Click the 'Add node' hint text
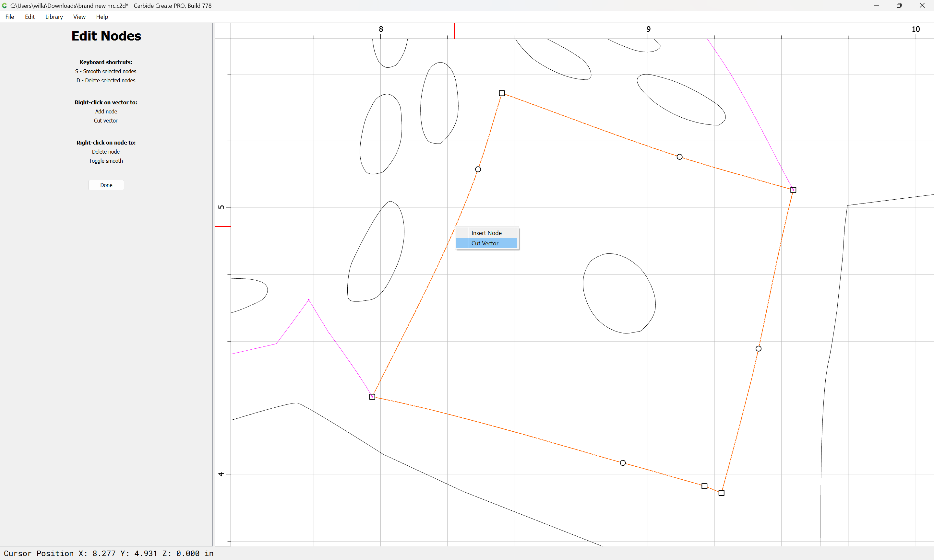The image size is (934, 560). 106,112
